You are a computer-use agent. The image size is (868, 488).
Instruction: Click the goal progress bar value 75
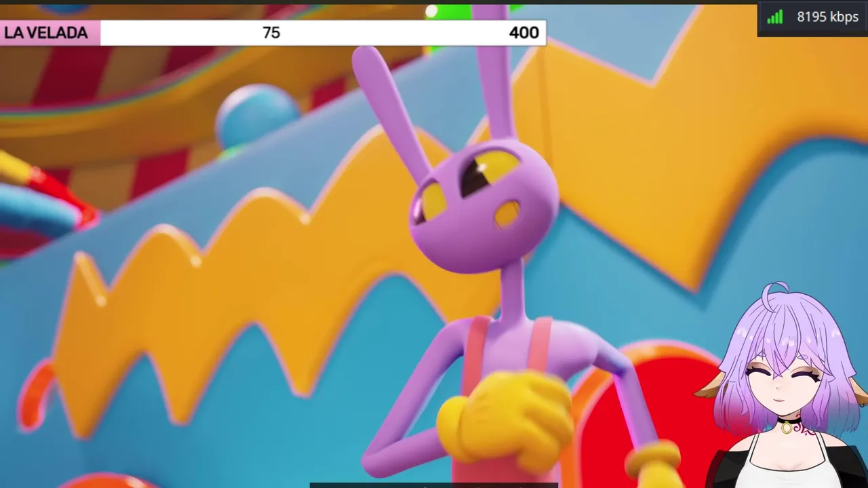click(271, 33)
